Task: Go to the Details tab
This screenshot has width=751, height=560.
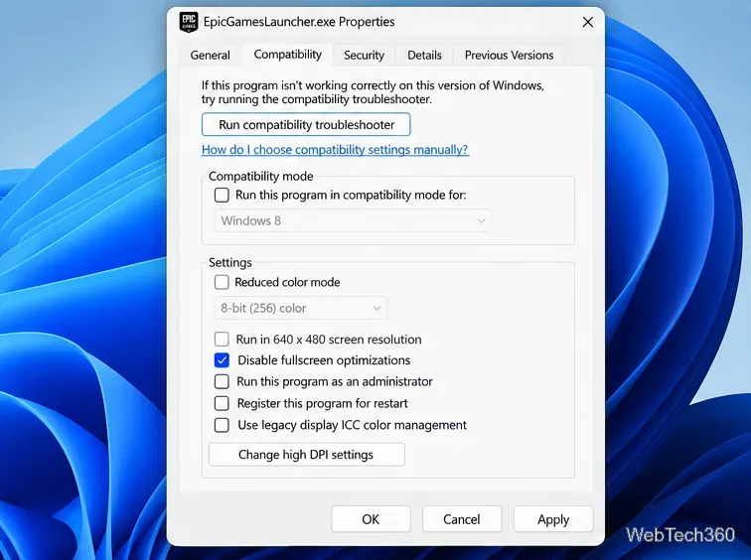Action: 424,55
